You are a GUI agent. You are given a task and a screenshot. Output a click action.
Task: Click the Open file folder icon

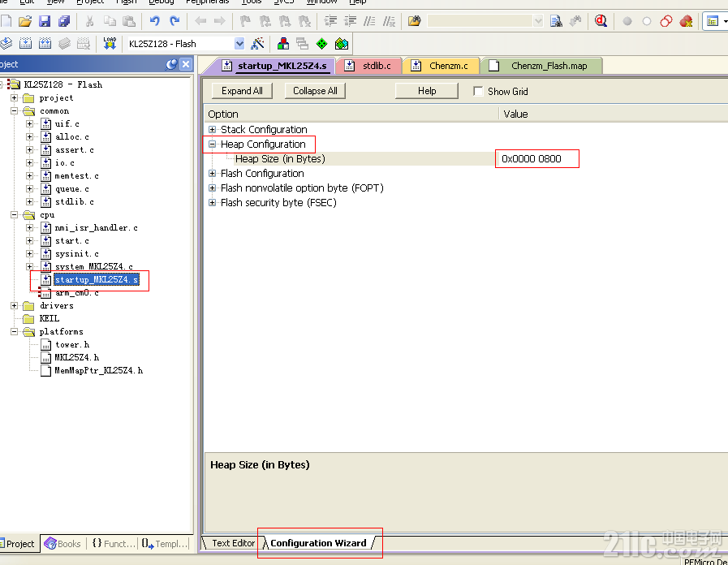point(25,21)
